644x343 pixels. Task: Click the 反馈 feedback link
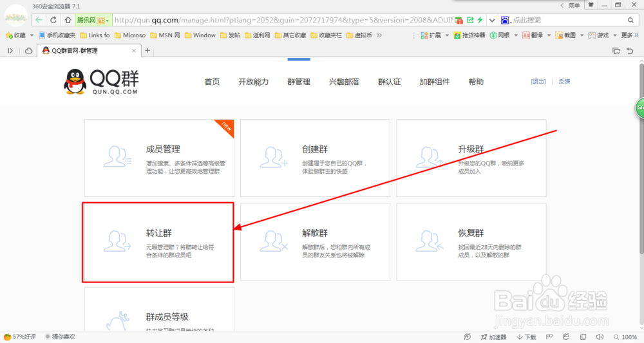tap(564, 81)
